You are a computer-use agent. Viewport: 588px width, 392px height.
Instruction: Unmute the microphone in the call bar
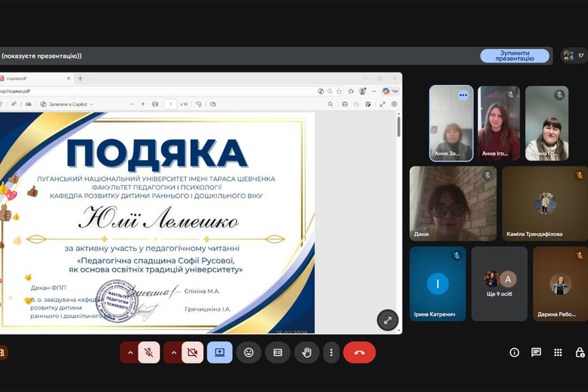pyautogui.click(x=149, y=353)
